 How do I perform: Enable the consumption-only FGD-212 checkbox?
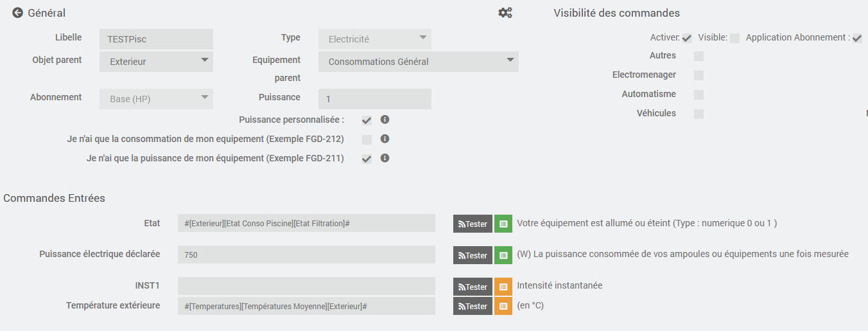tap(367, 139)
